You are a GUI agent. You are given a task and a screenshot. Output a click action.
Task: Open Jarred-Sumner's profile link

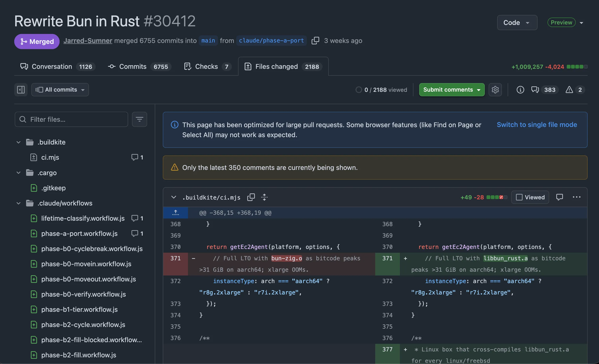click(x=88, y=41)
